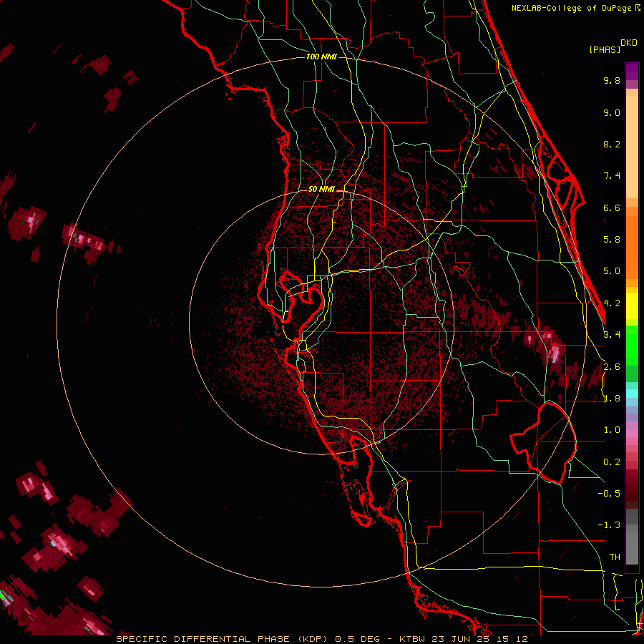Viewport: 644px width, 644px height.
Task: Click the 1.0 scale value
Action: tap(612, 430)
